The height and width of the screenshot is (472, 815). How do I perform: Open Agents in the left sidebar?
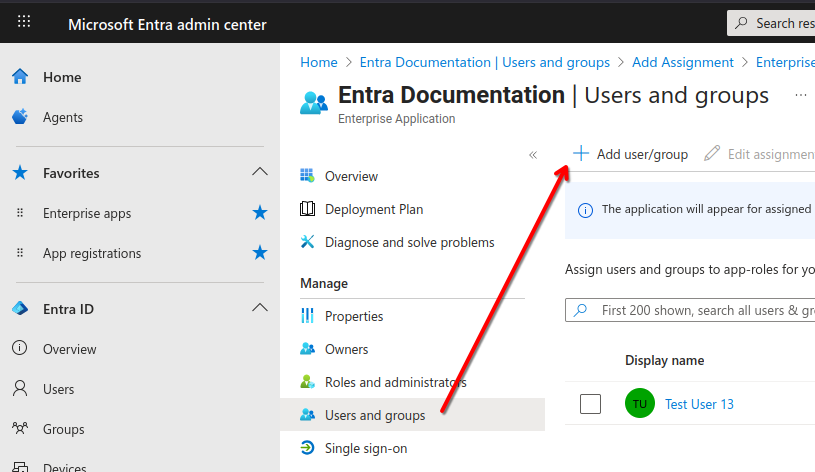(x=63, y=117)
